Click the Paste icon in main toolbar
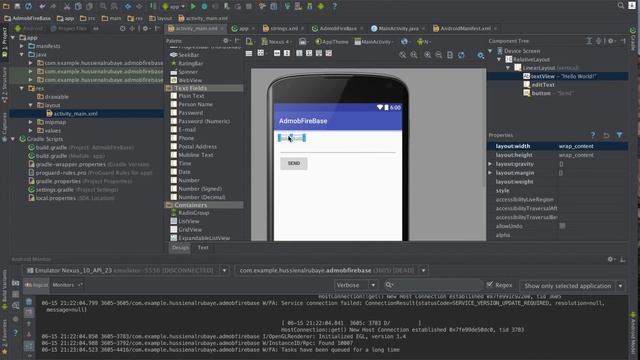Viewport: 640px width, 360px height. [89, 6]
